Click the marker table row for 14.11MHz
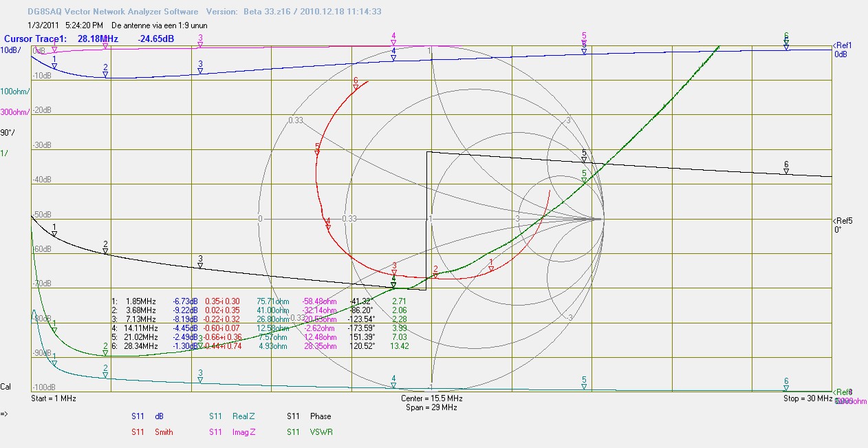This screenshot has width=868, height=448. [259, 328]
